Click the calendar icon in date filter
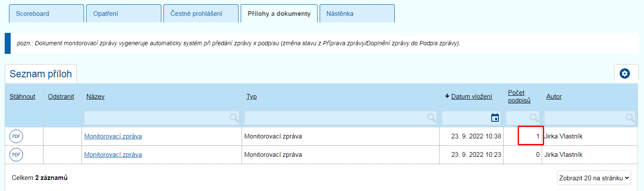The image size is (644, 191). [x=495, y=118]
